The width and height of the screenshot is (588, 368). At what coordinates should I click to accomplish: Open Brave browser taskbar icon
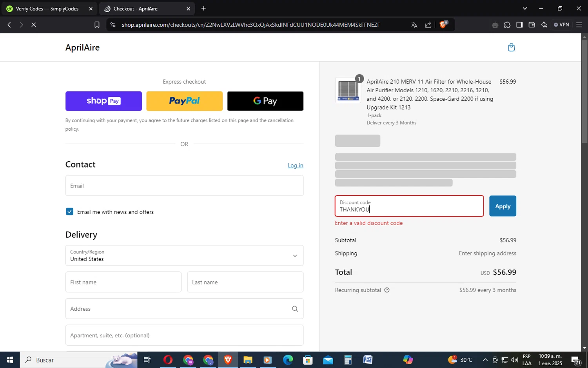coord(228,360)
